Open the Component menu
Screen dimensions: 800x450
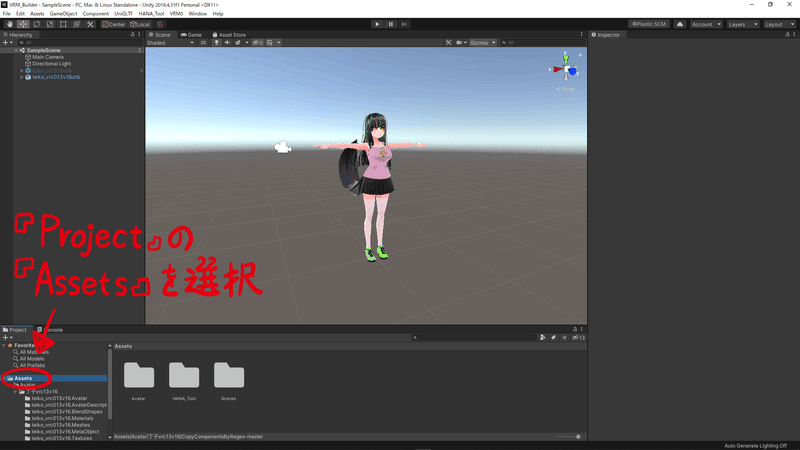[x=95, y=14]
